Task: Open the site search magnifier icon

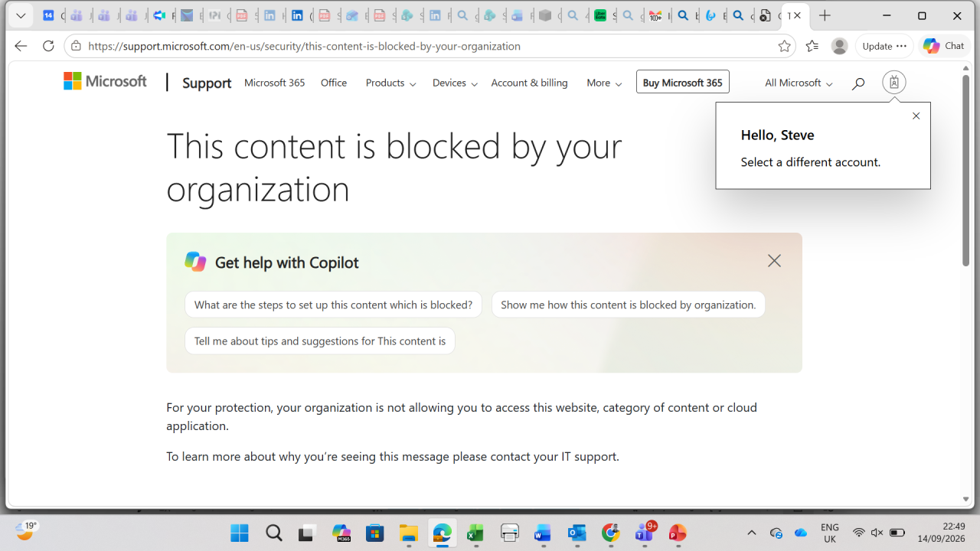Action: tap(858, 83)
